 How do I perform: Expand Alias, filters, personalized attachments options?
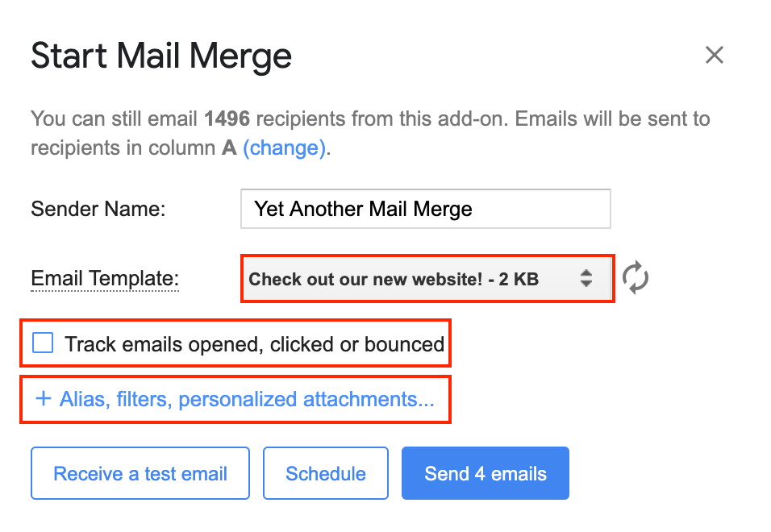[x=246, y=400]
